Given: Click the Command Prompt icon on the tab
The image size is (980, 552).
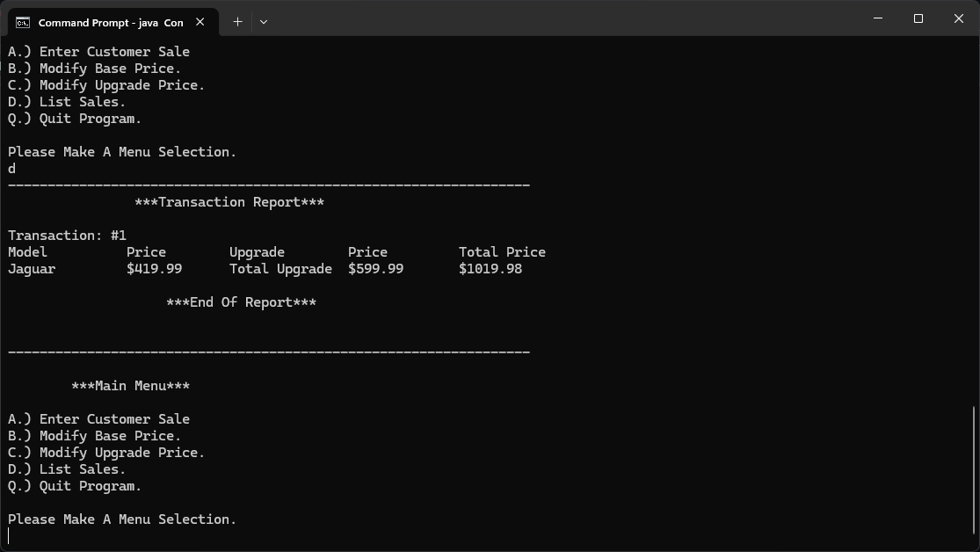Looking at the screenshot, I should [x=21, y=22].
